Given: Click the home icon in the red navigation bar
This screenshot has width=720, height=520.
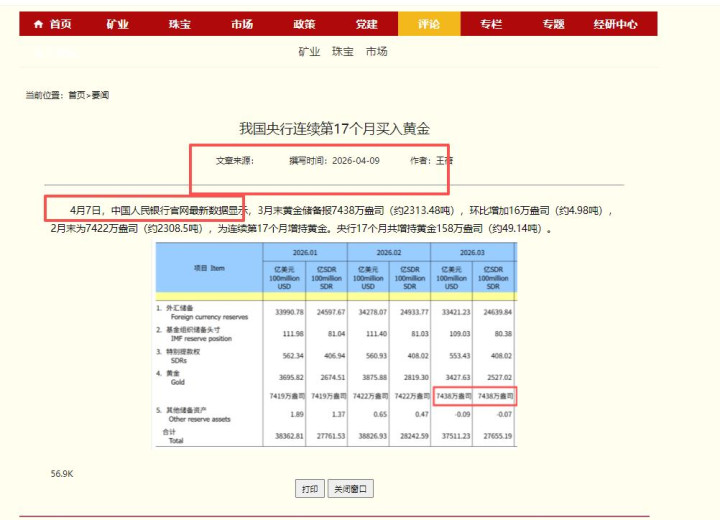Looking at the screenshot, I should (x=39, y=24).
